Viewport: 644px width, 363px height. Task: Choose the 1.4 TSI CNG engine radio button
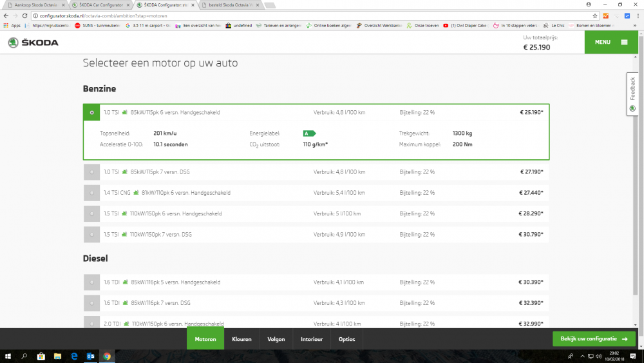91,193
